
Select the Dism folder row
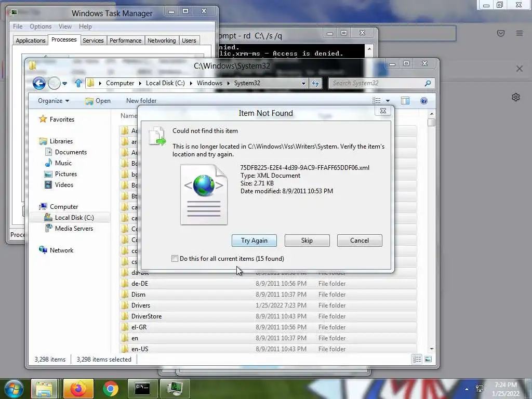(x=268, y=295)
